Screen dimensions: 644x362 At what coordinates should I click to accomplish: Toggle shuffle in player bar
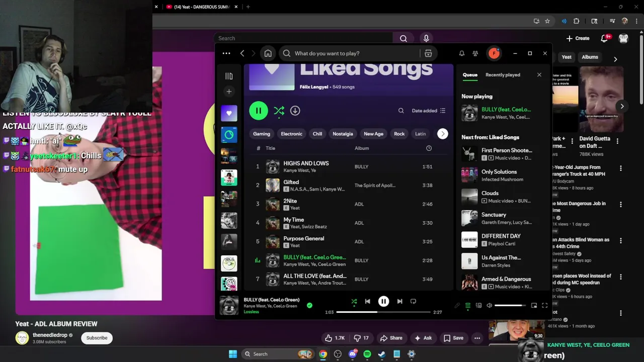click(354, 302)
